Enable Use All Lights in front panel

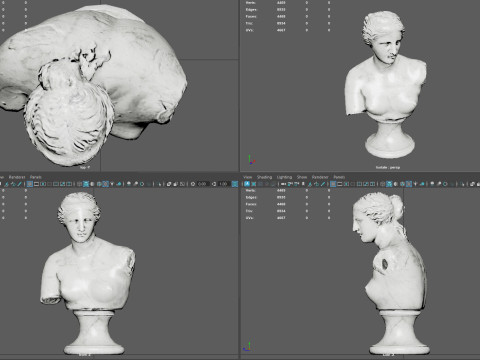(x=112, y=184)
